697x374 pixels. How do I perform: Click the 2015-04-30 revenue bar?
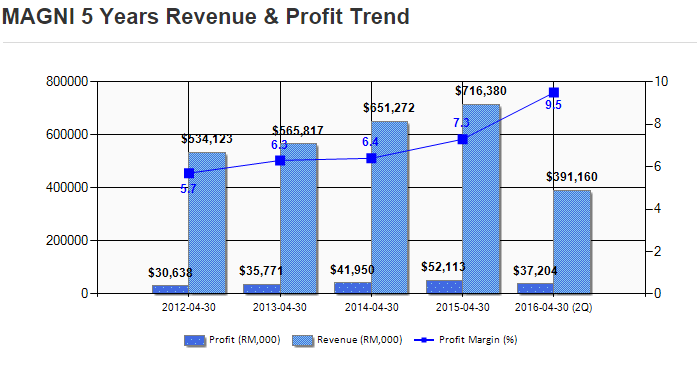(481, 199)
